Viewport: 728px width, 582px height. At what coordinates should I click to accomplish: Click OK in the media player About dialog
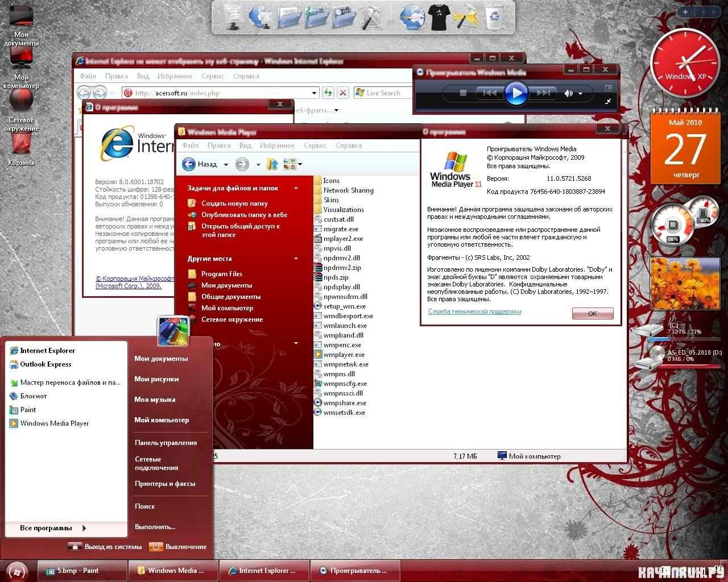point(593,314)
